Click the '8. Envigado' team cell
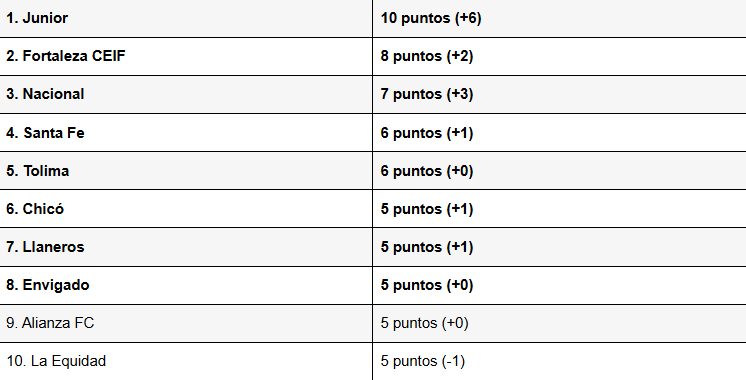 click(186, 285)
